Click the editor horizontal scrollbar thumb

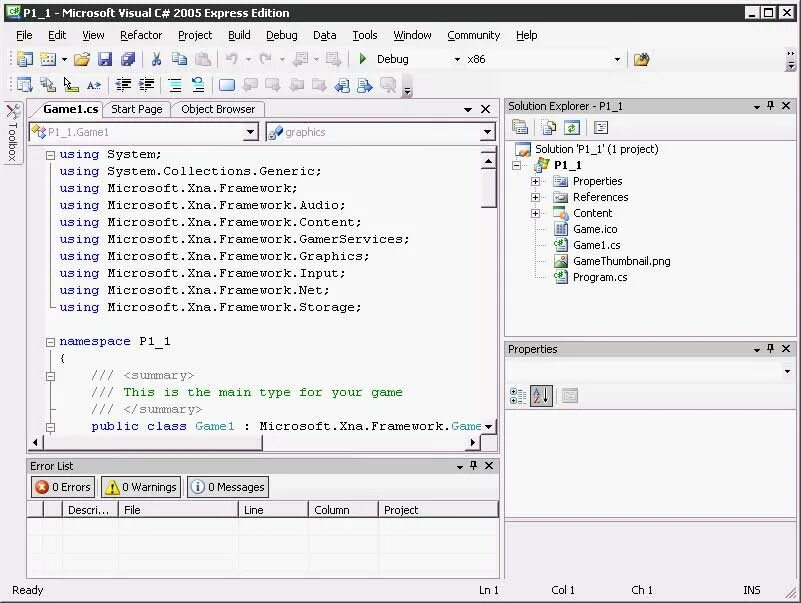(x=153, y=443)
